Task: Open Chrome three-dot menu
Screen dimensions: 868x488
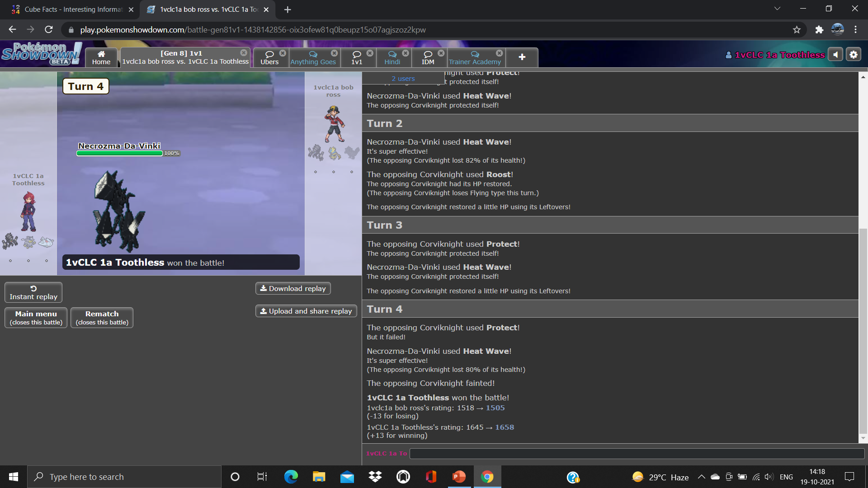Action: tap(855, 29)
